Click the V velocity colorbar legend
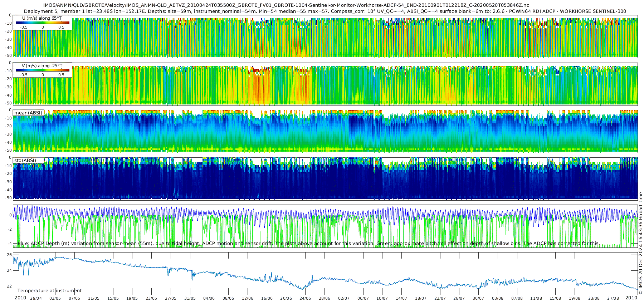 (42, 71)
